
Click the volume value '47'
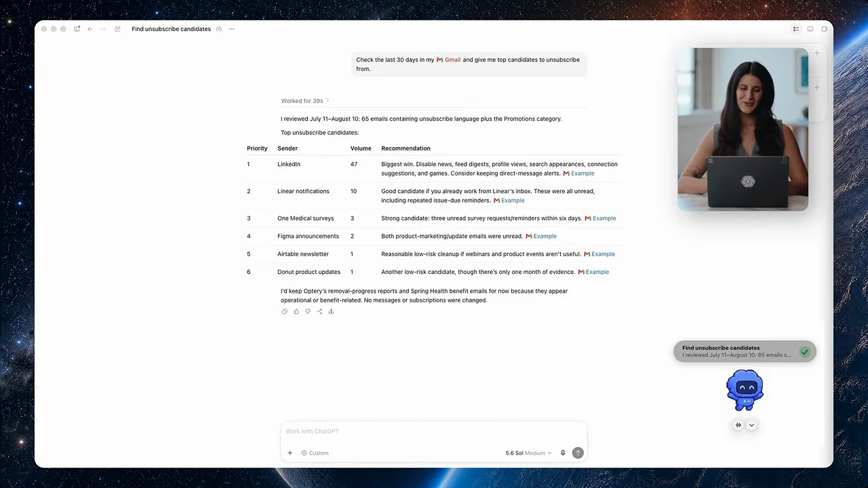[x=354, y=164]
